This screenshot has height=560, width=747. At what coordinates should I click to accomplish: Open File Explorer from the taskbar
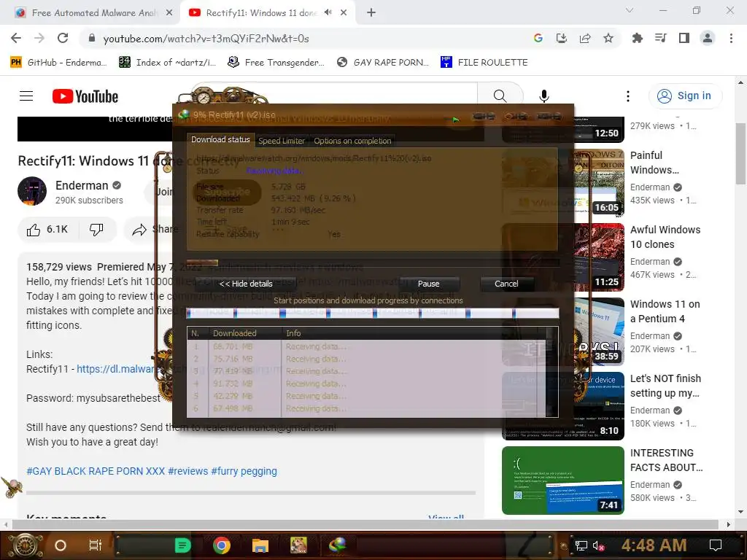pyautogui.click(x=260, y=545)
